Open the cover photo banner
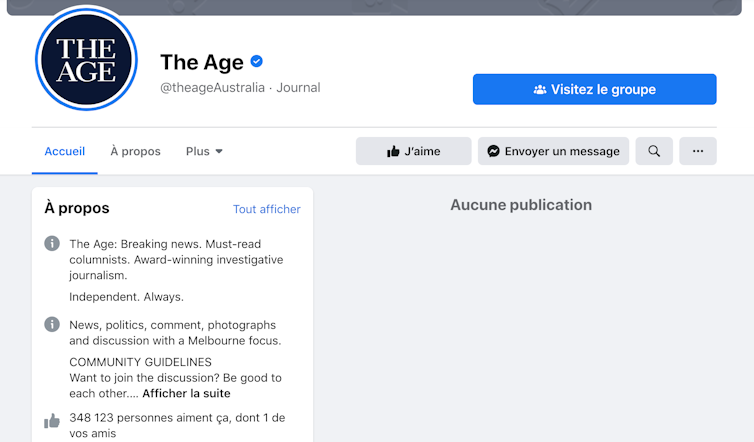 coord(374,7)
